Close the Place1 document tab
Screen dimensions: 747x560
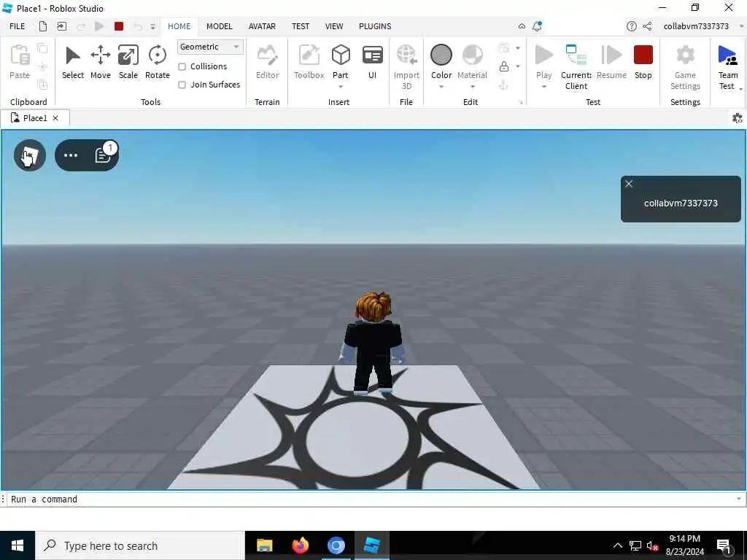pos(55,118)
